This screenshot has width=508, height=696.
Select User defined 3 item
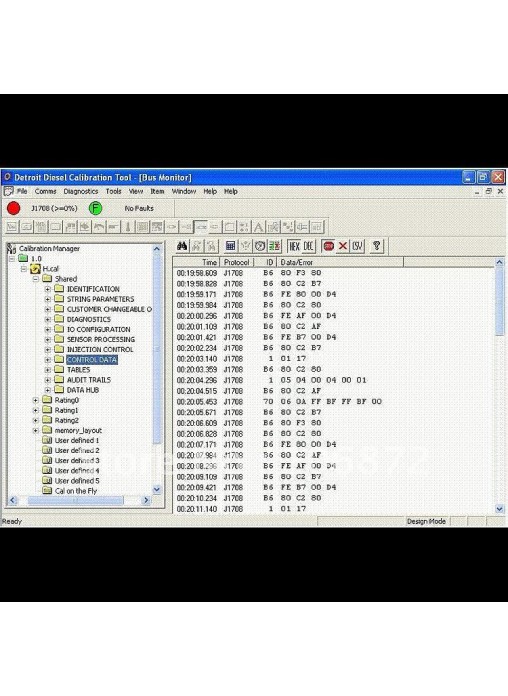pyautogui.click(x=77, y=460)
